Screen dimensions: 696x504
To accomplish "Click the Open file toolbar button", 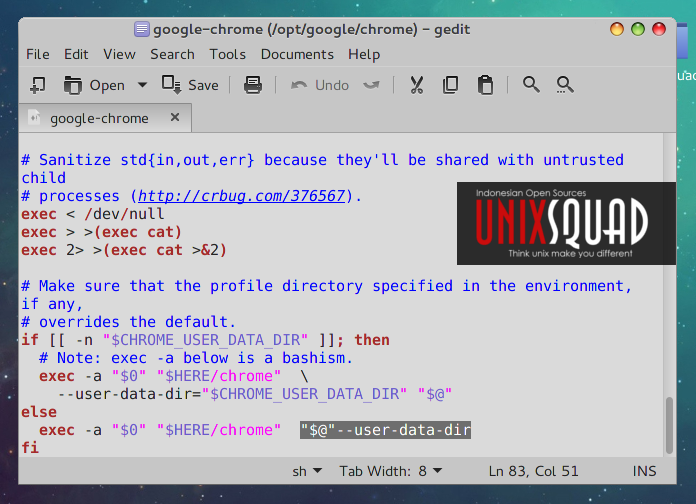I will (x=95, y=85).
